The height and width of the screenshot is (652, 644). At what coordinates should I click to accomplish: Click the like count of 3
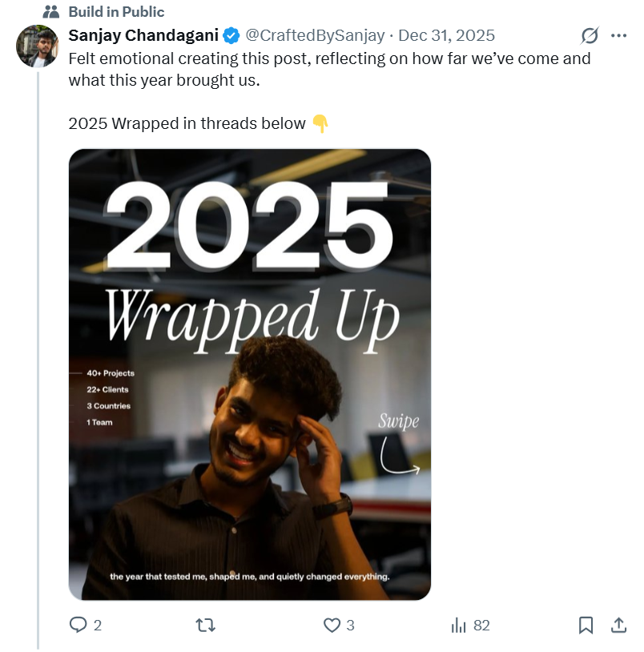(350, 626)
